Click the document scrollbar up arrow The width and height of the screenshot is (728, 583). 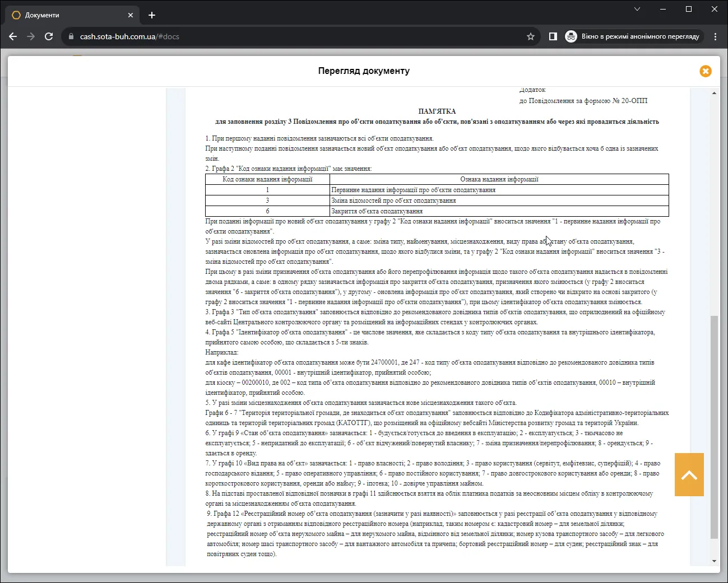click(714, 93)
